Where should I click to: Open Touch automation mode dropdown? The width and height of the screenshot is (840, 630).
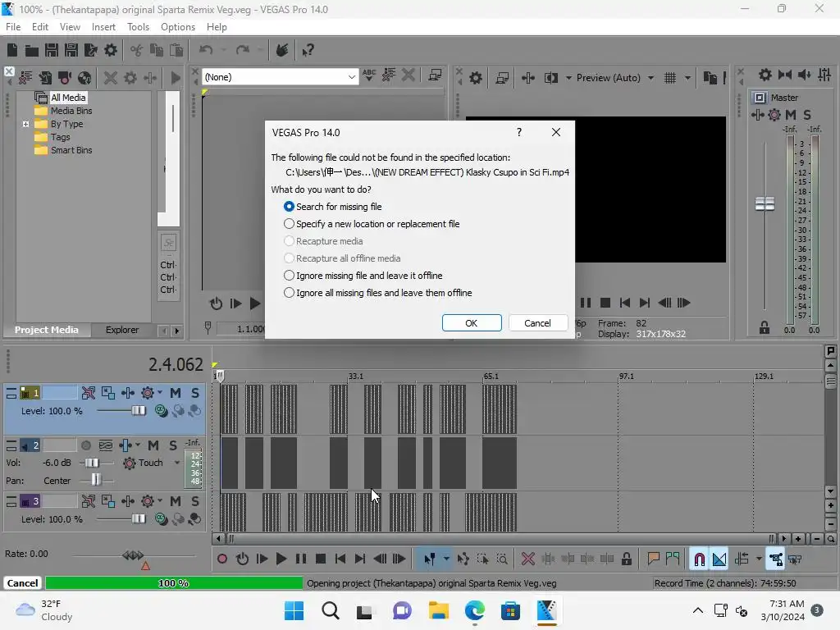coord(177,463)
